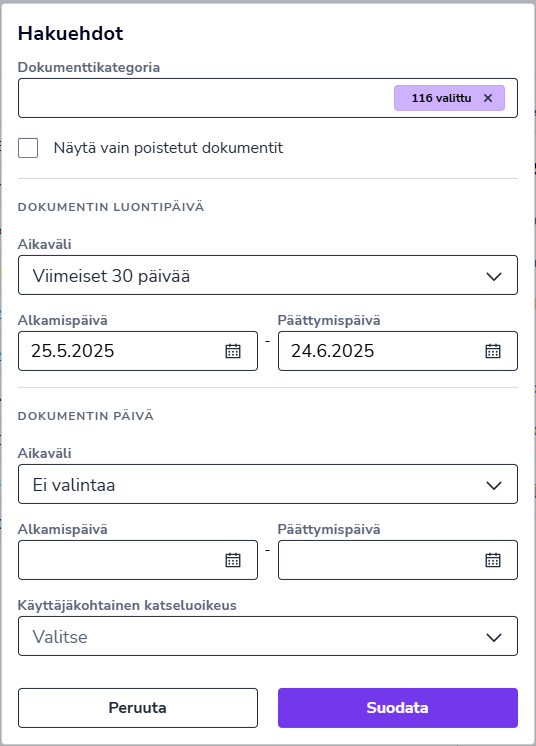Image resolution: width=536 pixels, height=746 pixels.
Task: Open calendar for document date Alkamispäivä
Action: tap(233, 560)
